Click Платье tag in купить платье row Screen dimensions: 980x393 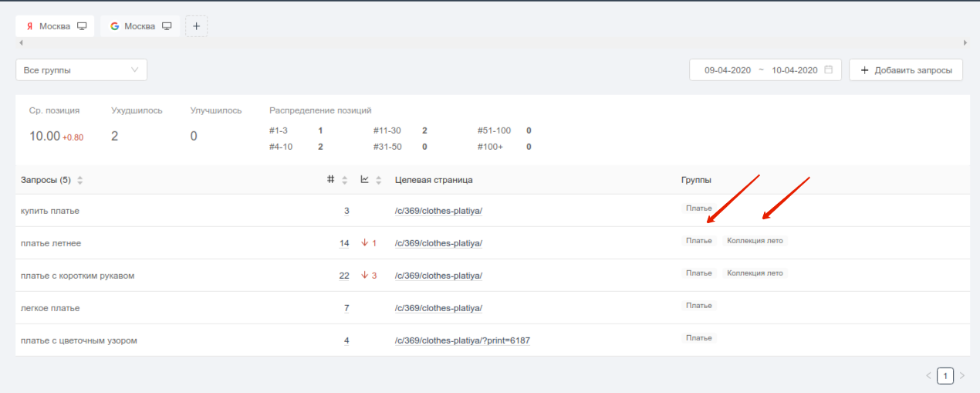click(699, 208)
